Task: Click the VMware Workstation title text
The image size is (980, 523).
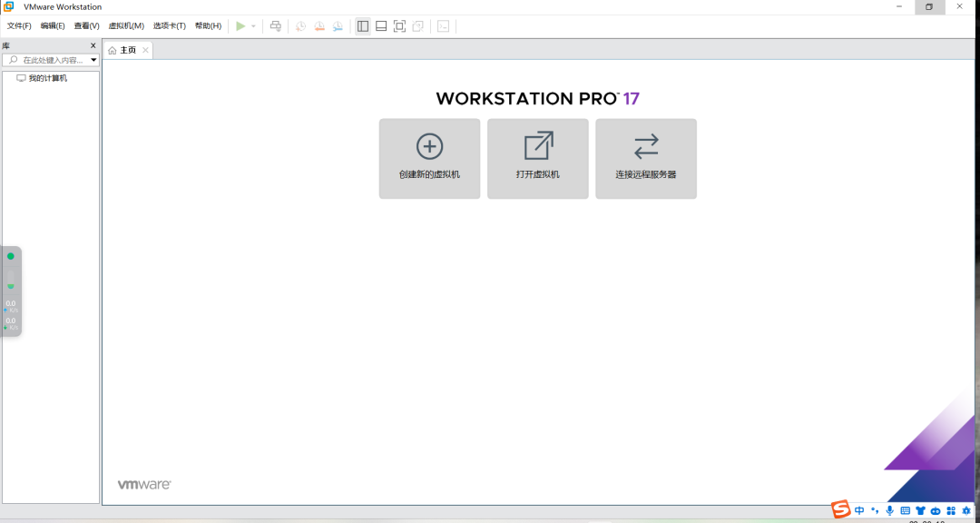Action: click(63, 7)
